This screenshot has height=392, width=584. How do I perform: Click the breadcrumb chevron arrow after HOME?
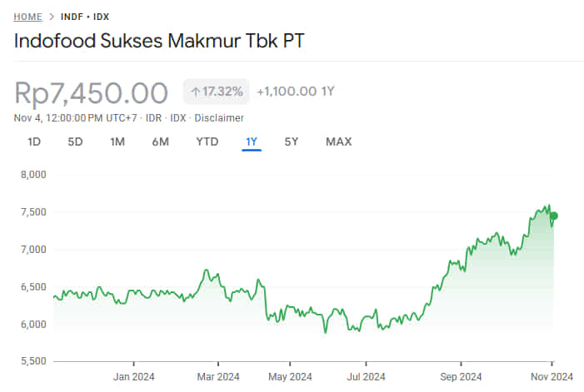(52, 17)
